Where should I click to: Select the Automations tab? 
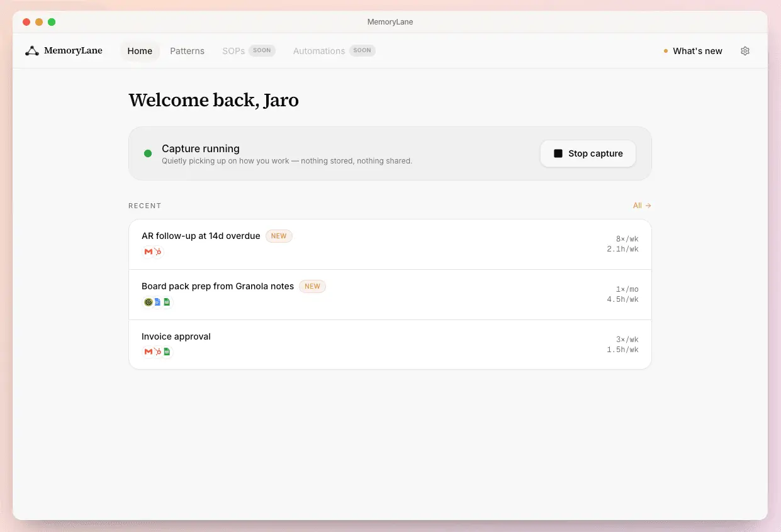tap(319, 51)
